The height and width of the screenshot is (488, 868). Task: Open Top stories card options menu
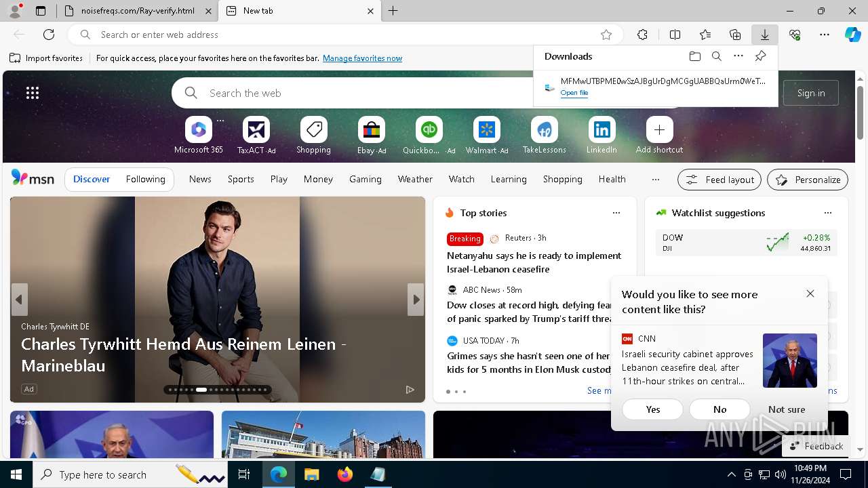(616, 213)
